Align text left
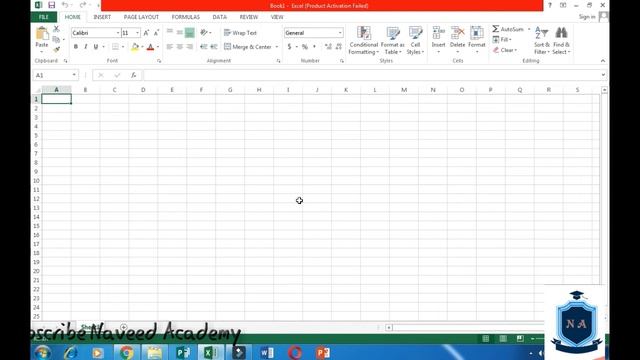Viewport: 640px width, 360px height. tap(169, 47)
